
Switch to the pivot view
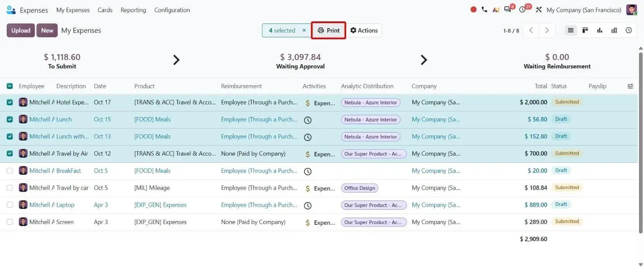coord(614,30)
